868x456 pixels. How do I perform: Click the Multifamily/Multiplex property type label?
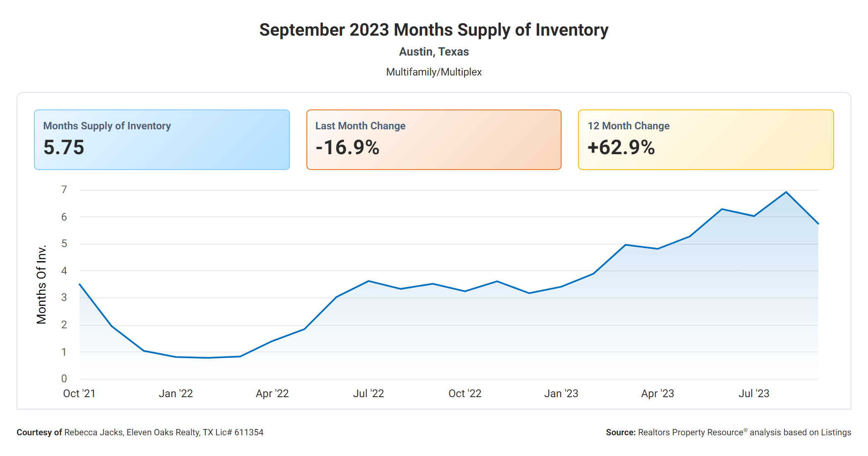pos(434,72)
